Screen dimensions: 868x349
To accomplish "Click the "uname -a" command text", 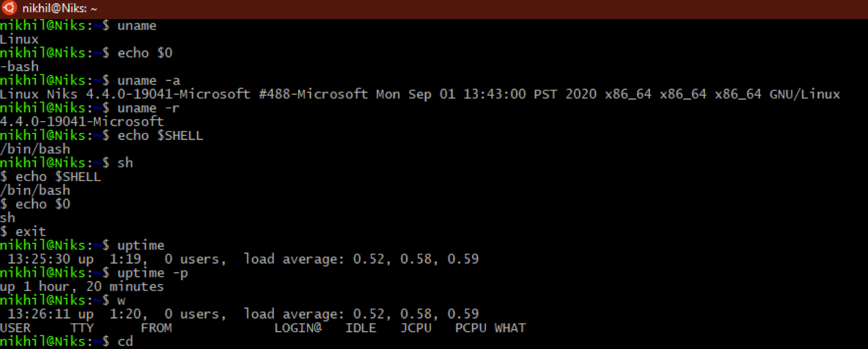I will (149, 81).
